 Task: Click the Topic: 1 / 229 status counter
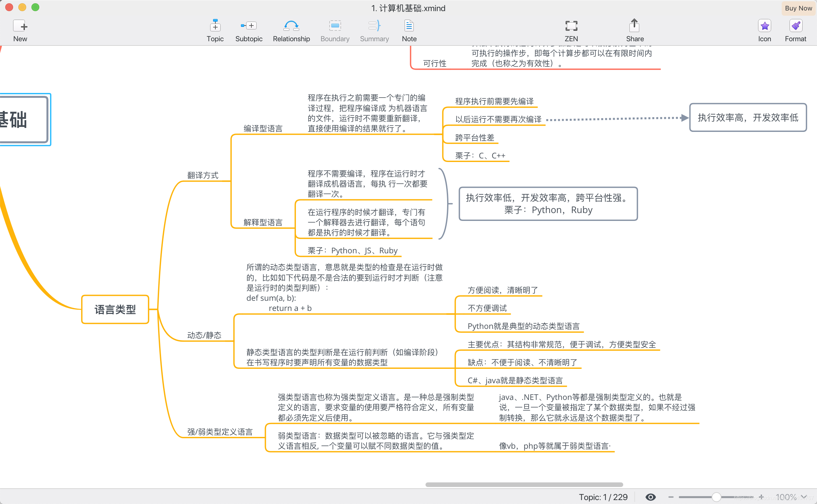603,497
